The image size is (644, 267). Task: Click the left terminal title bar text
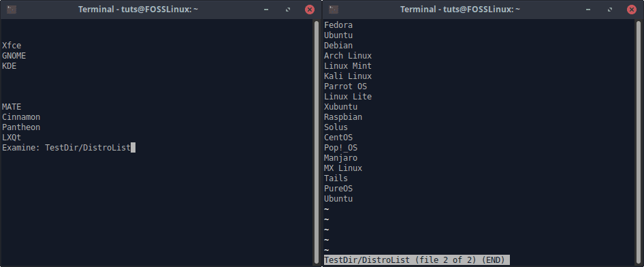tap(138, 10)
